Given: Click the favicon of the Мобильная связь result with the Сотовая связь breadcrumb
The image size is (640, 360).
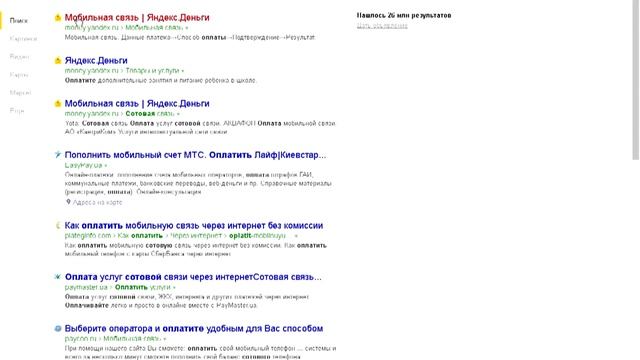Looking at the screenshot, I should point(58,104).
